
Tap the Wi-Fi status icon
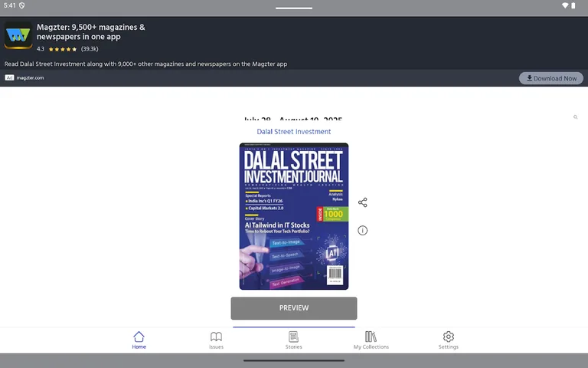tap(565, 5)
